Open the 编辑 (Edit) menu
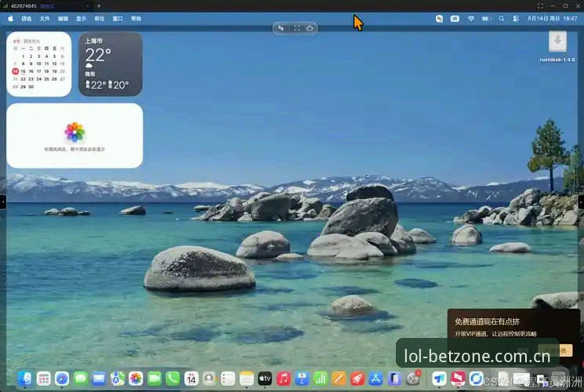The height and width of the screenshot is (392, 584). coord(63,18)
